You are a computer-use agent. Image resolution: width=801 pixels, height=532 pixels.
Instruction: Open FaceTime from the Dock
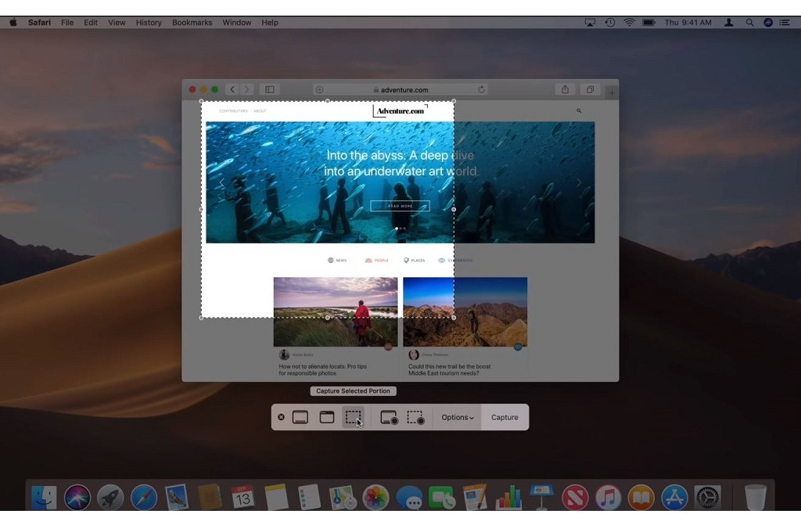click(x=443, y=497)
